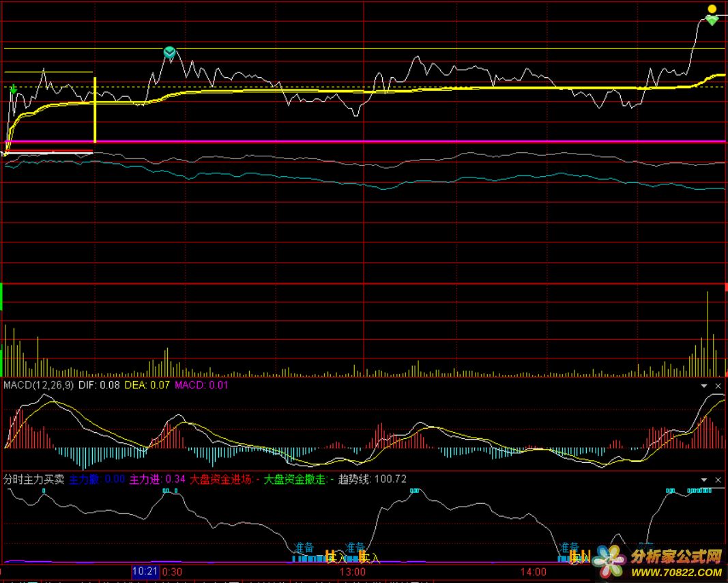Open the MACD panel dropdown arrow

coord(704,386)
